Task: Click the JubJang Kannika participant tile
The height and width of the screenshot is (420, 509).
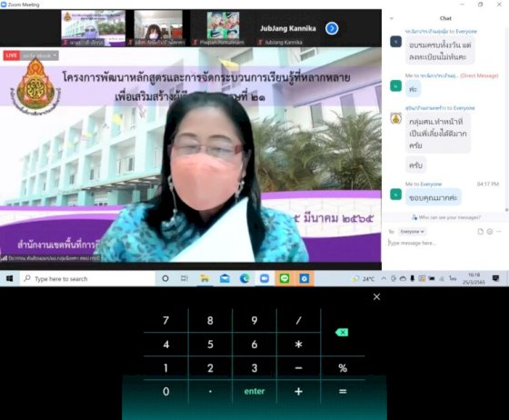Action: pos(287,28)
